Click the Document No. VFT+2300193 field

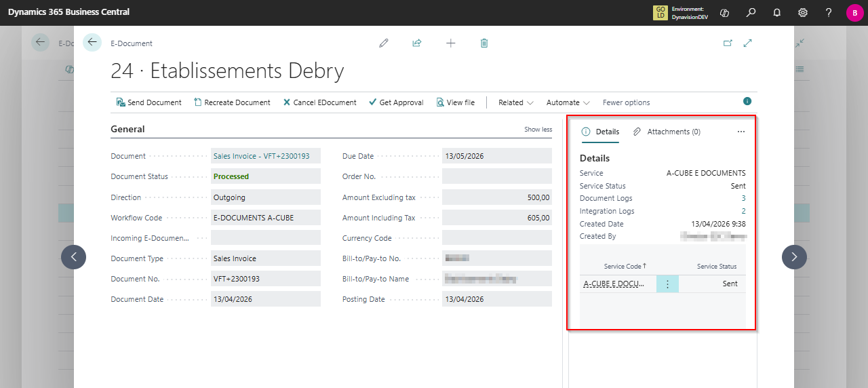pyautogui.click(x=266, y=279)
